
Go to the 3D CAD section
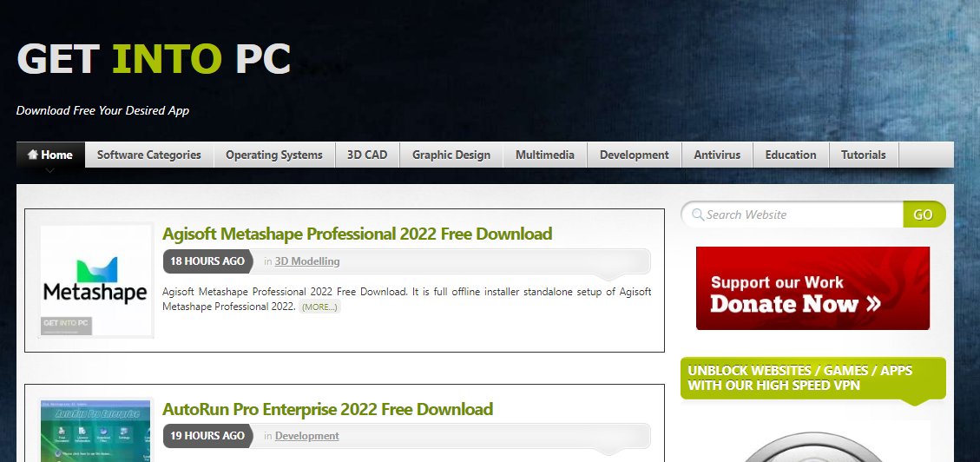[x=367, y=155]
